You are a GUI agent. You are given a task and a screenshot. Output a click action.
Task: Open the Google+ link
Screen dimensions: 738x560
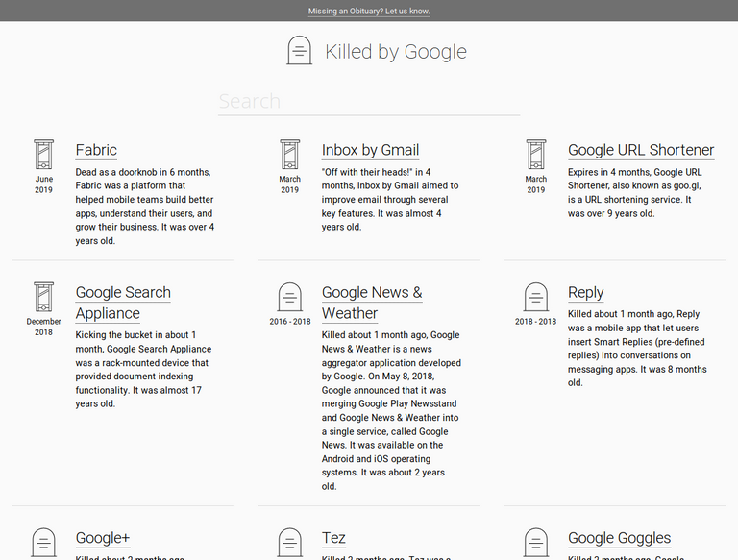[x=103, y=538]
